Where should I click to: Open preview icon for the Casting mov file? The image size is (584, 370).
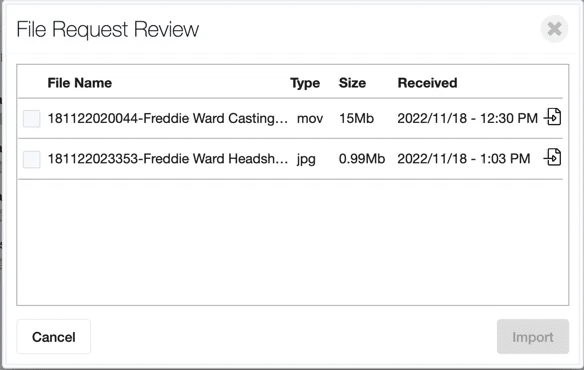[x=553, y=117]
